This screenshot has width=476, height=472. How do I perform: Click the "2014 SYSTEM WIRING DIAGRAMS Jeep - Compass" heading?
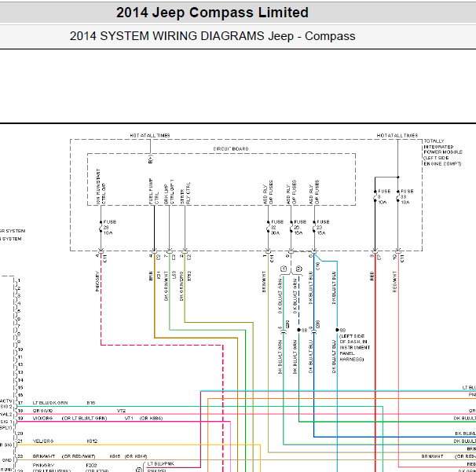click(x=212, y=36)
